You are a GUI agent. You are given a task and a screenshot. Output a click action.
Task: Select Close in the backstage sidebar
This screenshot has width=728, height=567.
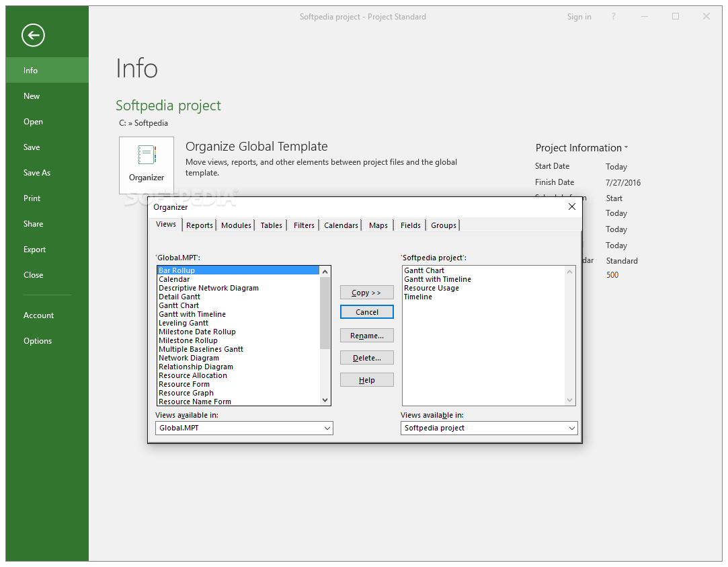tap(47, 275)
